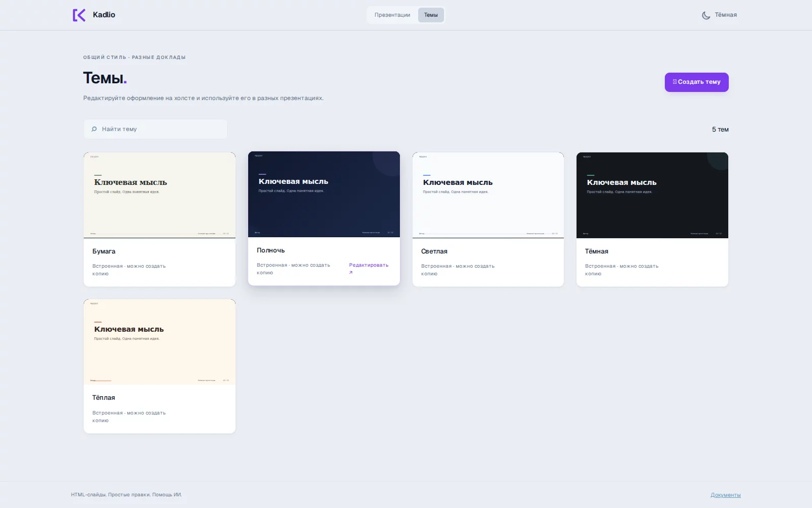Open the Светлая theme preview thumbnail
The width and height of the screenshot is (812, 508).
click(x=488, y=195)
